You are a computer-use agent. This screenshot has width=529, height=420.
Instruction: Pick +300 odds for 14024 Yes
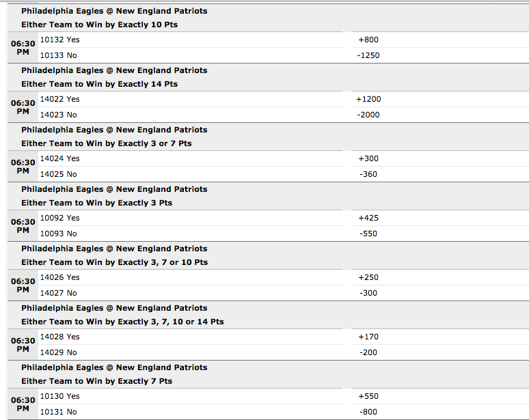tap(368, 158)
